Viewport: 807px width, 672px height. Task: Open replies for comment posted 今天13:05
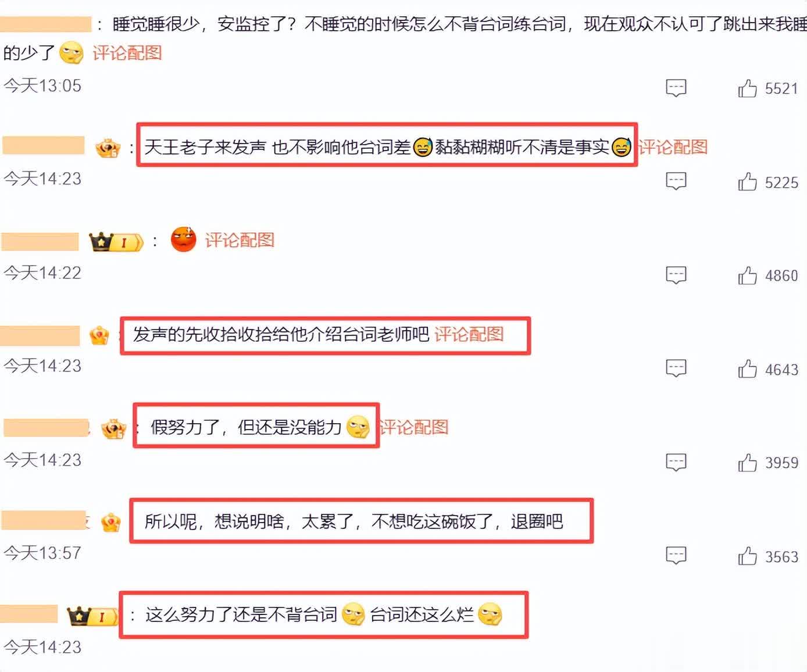(676, 88)
